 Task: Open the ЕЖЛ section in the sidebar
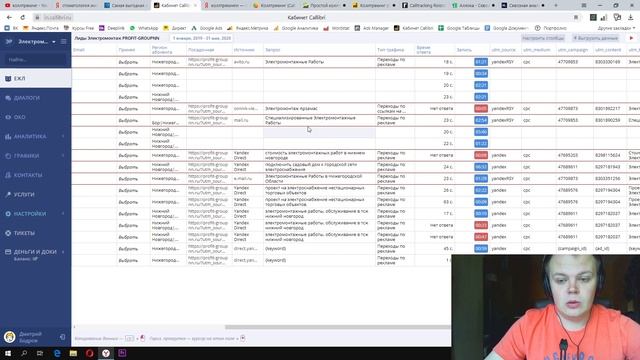coord(36,78)
